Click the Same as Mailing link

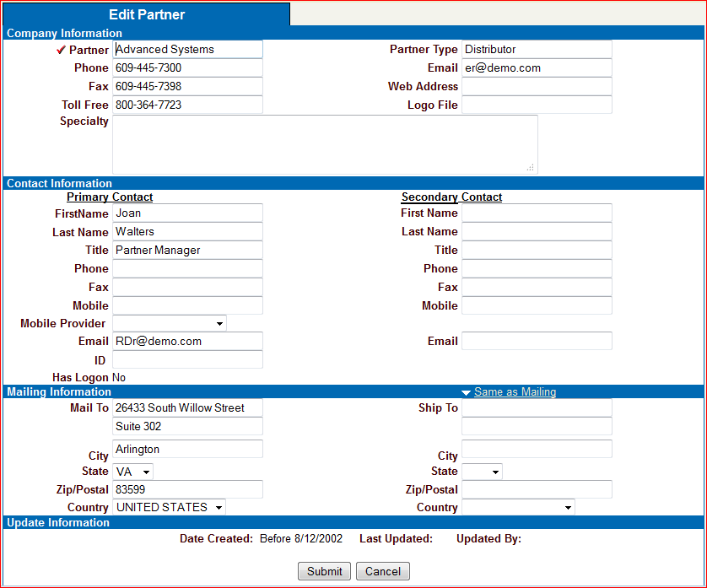[515, 392]
